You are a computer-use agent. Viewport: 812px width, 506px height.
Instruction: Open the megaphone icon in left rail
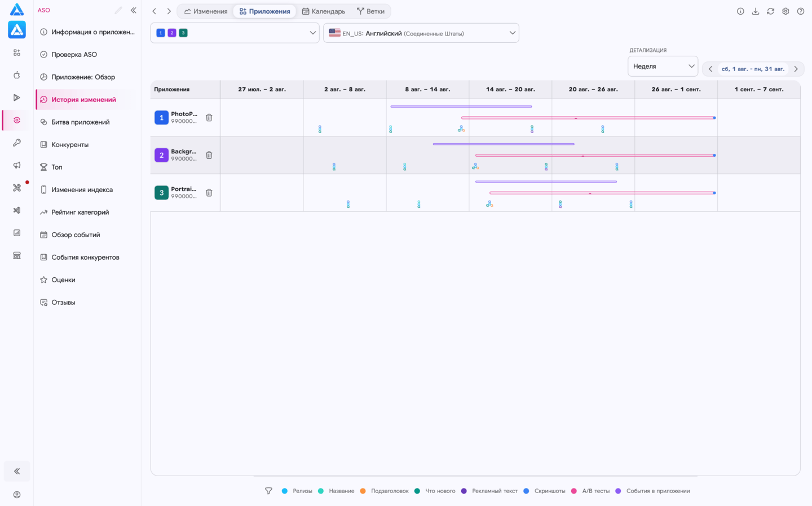point(17,165)
